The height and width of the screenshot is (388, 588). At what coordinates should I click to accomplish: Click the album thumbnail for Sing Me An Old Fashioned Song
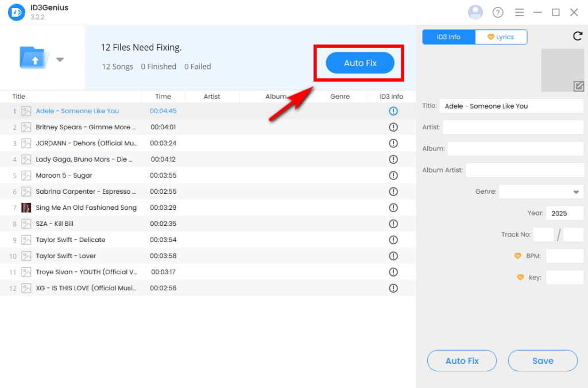coord(26,208)
